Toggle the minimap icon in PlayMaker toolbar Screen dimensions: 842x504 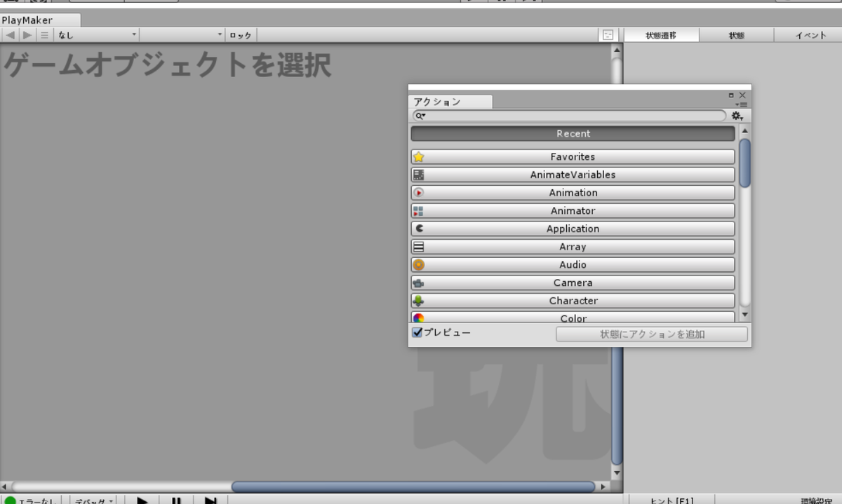[x=608, y=35]
